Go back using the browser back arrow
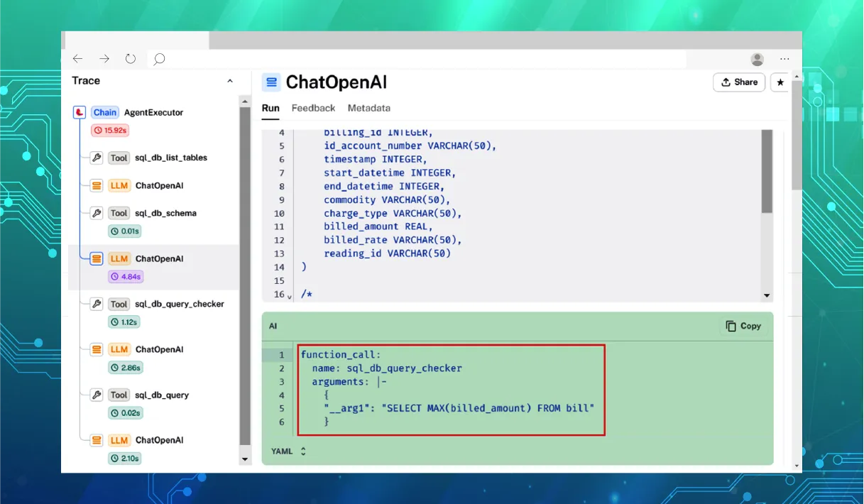Viewport: 864px width, 504px height. 78,59
